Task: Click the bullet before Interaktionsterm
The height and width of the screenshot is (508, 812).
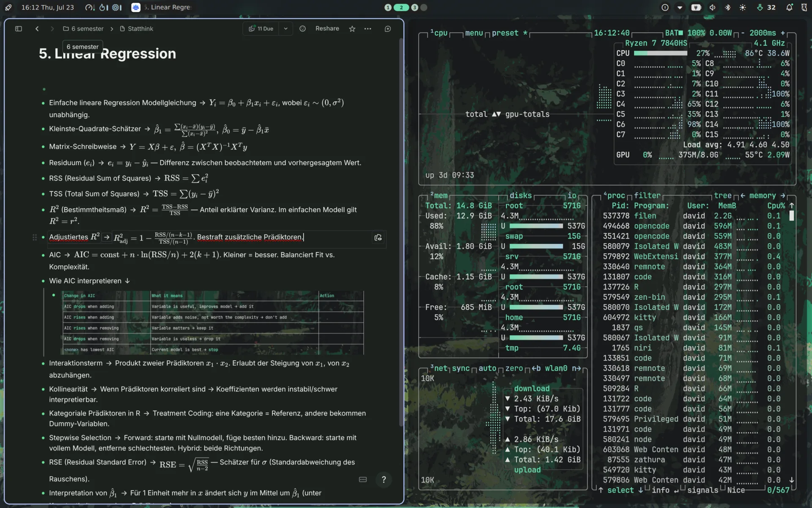Action: coord(43,364)
